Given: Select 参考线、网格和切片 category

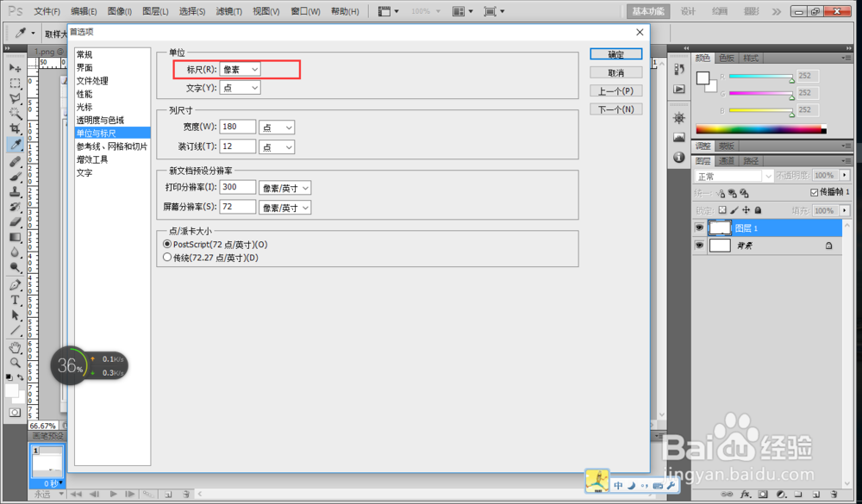Looking at the screenshot, I should tap(113, 146).
